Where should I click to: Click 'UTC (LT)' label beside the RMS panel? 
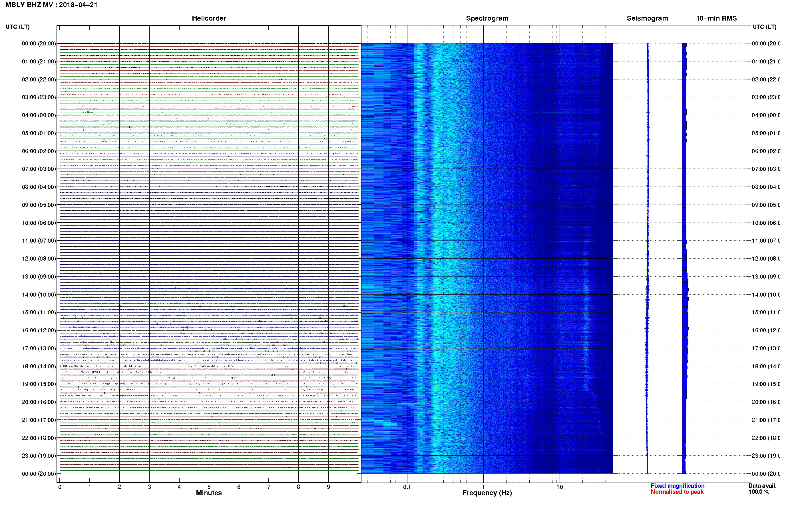click(764, 27)
